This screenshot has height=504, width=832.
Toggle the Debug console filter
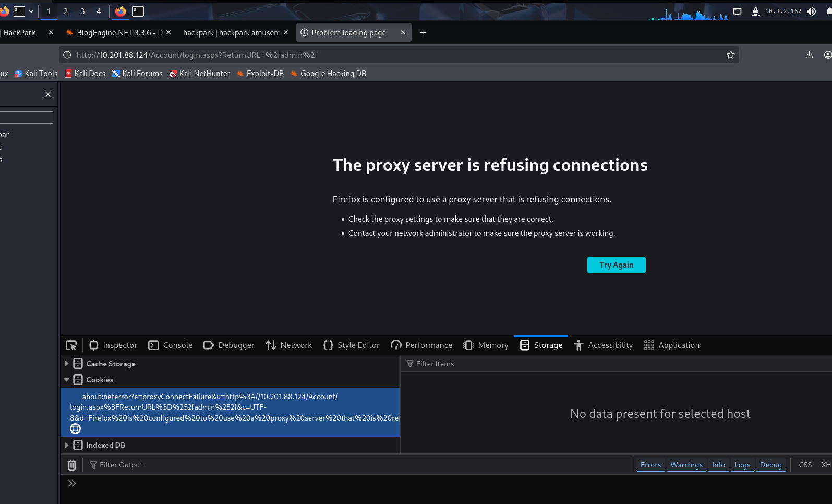pyautogui.click(x=770, y=465)
